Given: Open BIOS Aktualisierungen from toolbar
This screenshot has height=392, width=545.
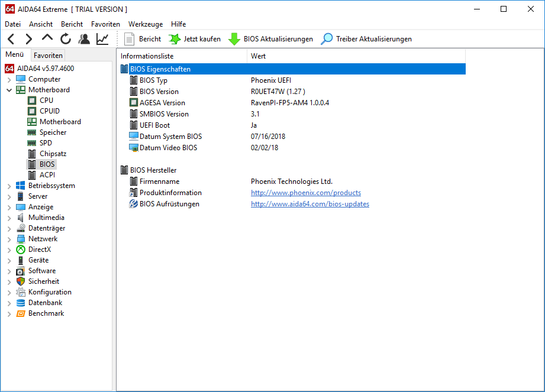Looking at the screenshot, I should 270,39.
